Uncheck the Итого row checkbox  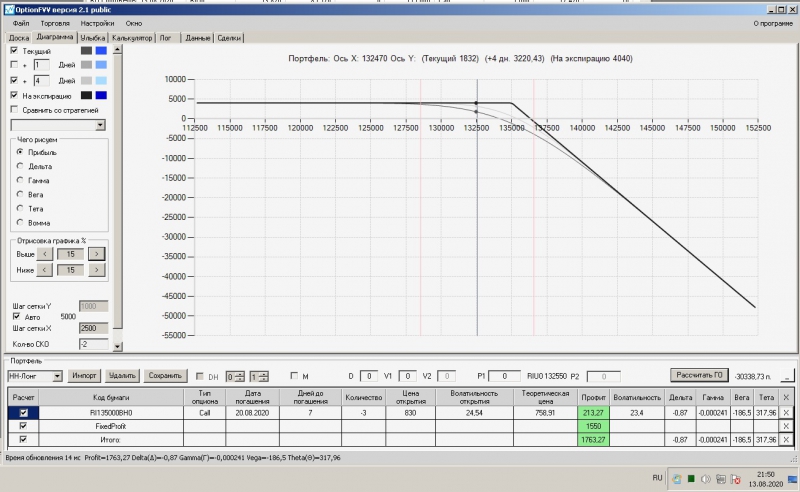point(23,439)
